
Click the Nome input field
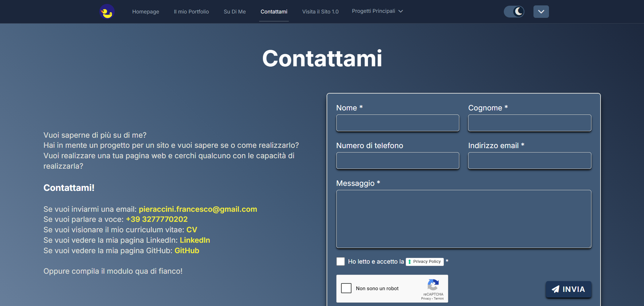tap(398, 123)
